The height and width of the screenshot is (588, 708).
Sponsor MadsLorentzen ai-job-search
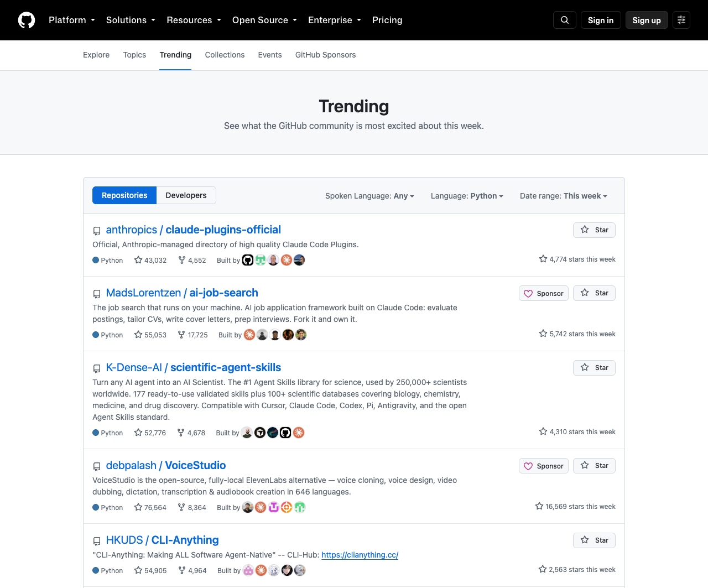click(x=544, y=293)
